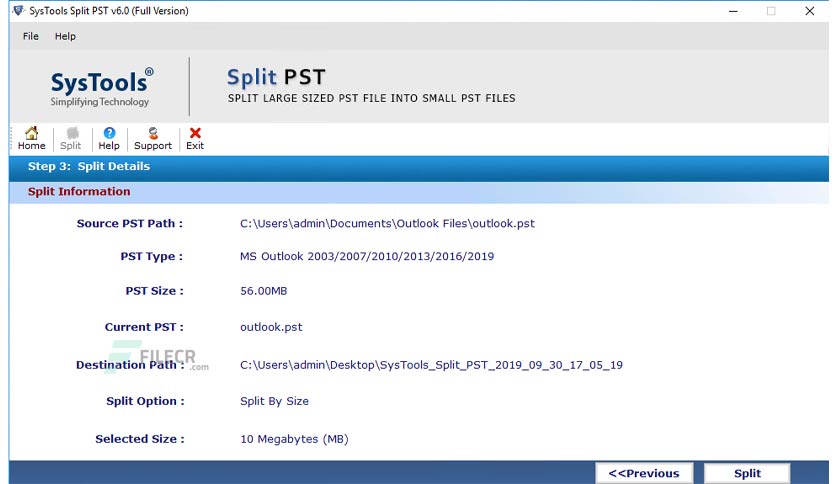Click the 56.00MB PST size value
The width and height of the screenshot is (836, 484).
point(263,291)
